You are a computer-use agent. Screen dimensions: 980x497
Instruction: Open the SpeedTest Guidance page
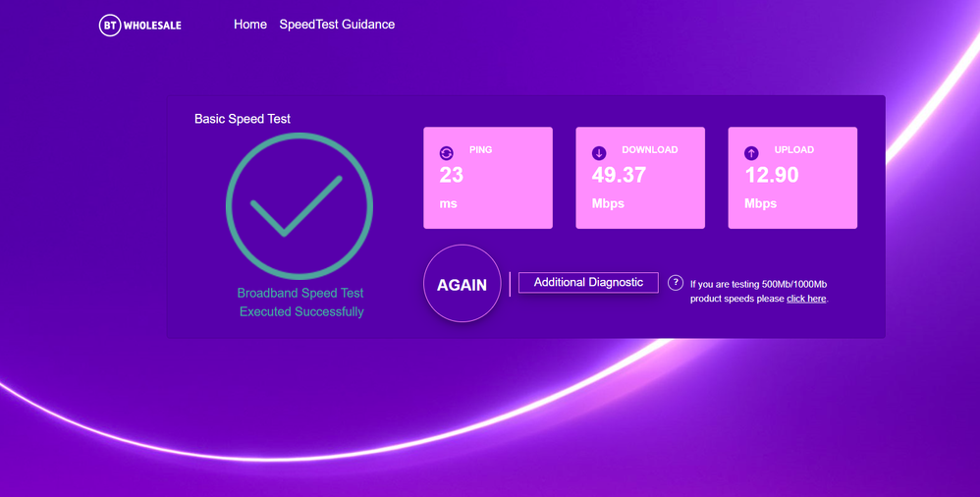coord(337,25)
